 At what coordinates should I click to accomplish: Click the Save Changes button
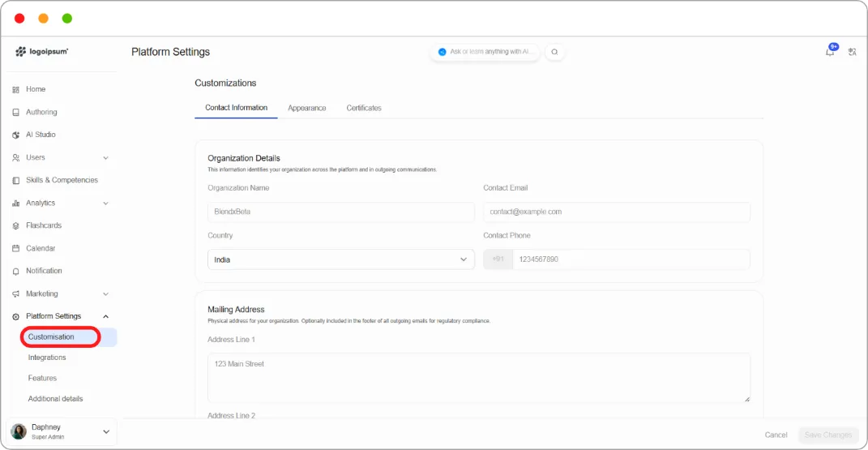click(828, 435)
